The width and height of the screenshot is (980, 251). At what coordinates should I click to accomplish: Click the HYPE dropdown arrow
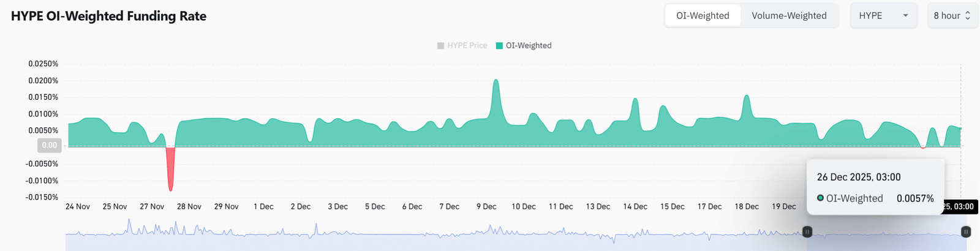(905, 16)
